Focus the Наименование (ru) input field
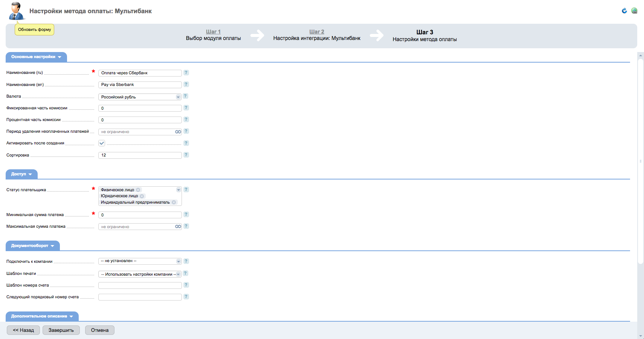644x339 pixels. (x=140, y=73)
